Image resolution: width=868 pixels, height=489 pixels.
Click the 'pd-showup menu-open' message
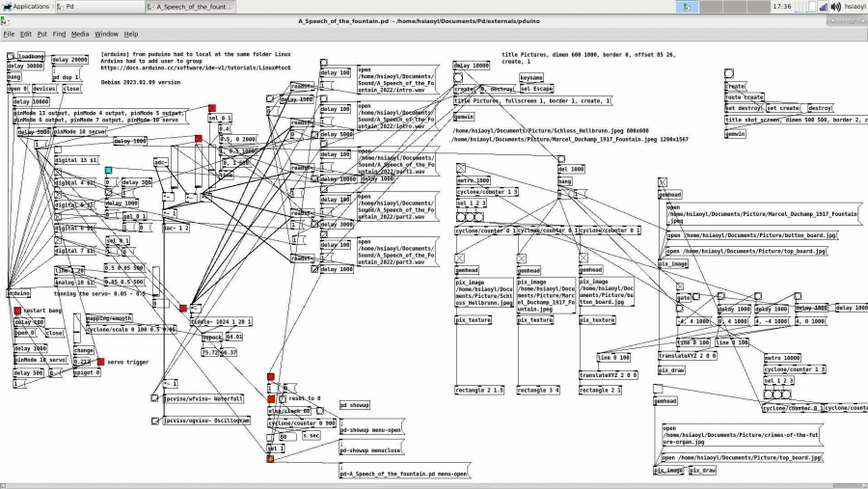click(x=371, y=427)
